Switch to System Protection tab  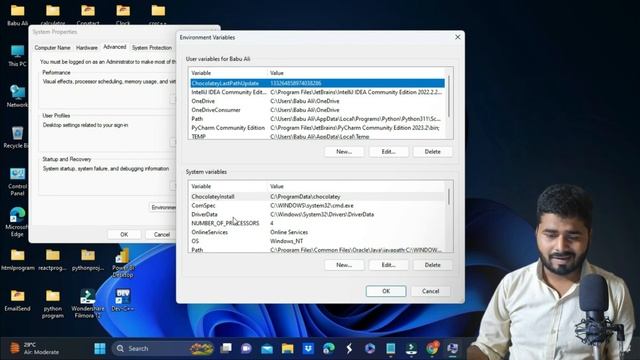152,48
